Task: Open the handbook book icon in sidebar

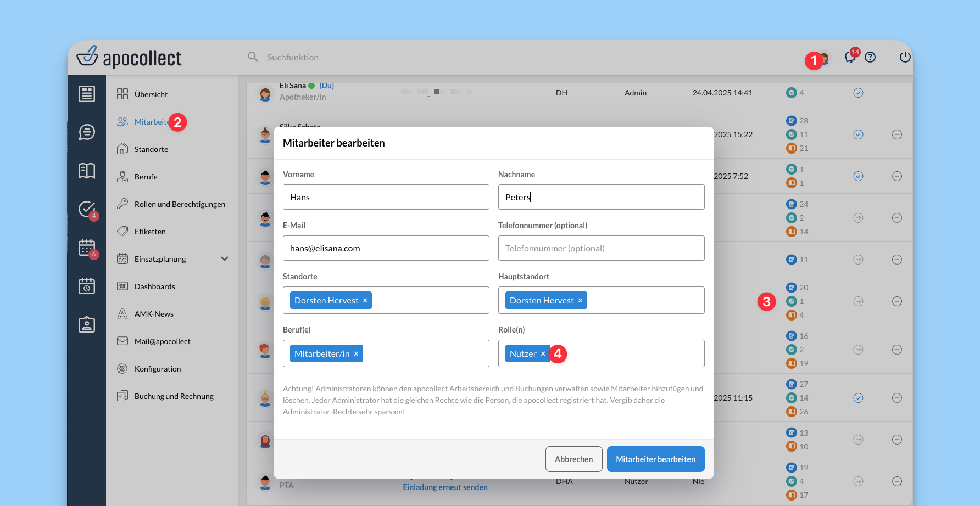Action: click(x=87, y=171)
